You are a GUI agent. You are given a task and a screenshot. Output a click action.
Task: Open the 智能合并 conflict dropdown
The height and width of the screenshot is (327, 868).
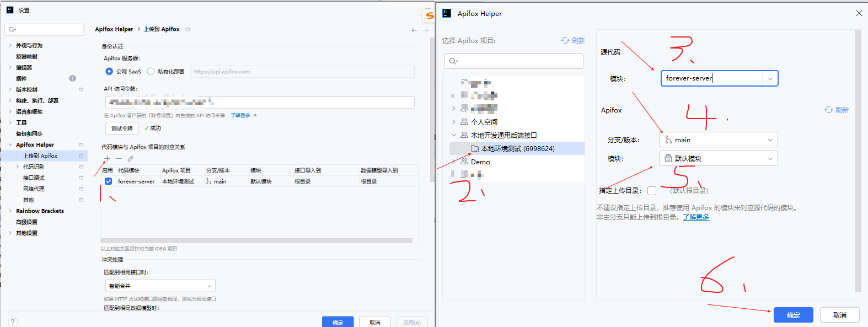coord(160,286)
